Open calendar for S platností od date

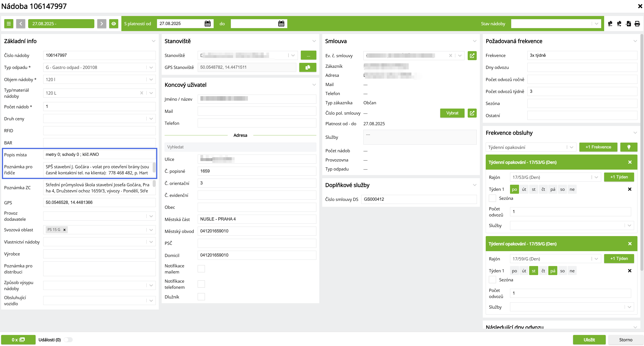tap(208, 24)
